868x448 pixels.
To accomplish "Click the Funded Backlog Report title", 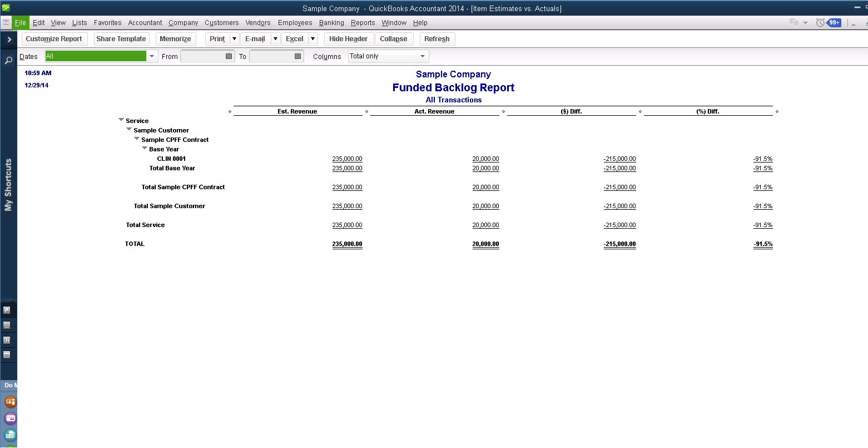I will point(453,87).
